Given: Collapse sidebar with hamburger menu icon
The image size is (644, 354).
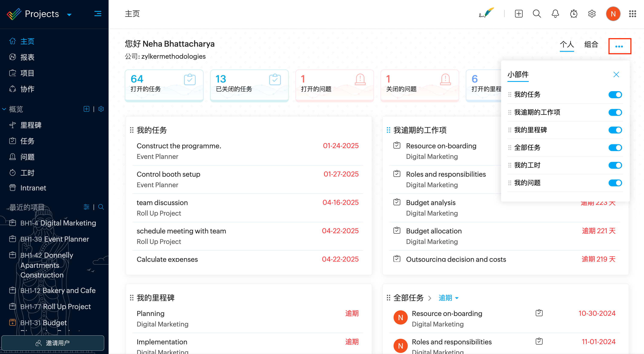Looking at the screenshot, I should tap(98, 14).
